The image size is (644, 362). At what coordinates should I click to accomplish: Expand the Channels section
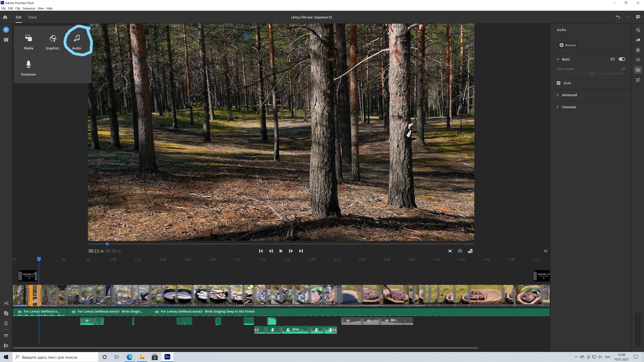569,107
